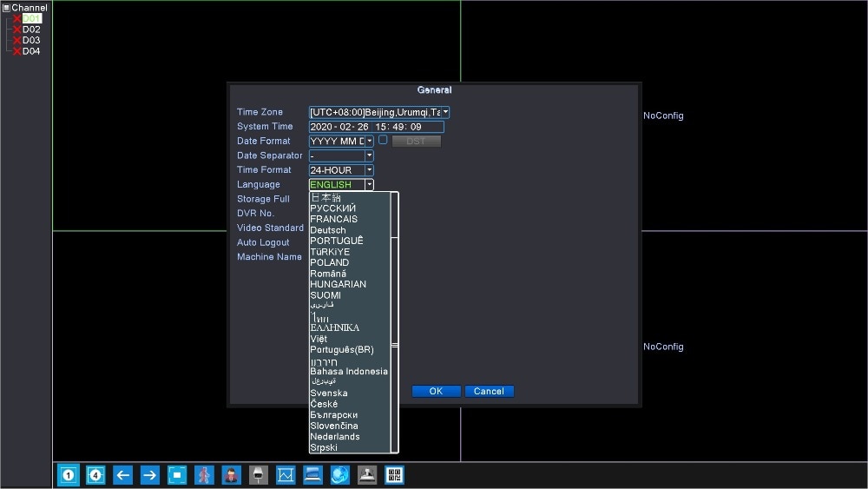Open the QR code icon
Image resolution: width=868 pixels, height=489 pixels.
[394, 474]
